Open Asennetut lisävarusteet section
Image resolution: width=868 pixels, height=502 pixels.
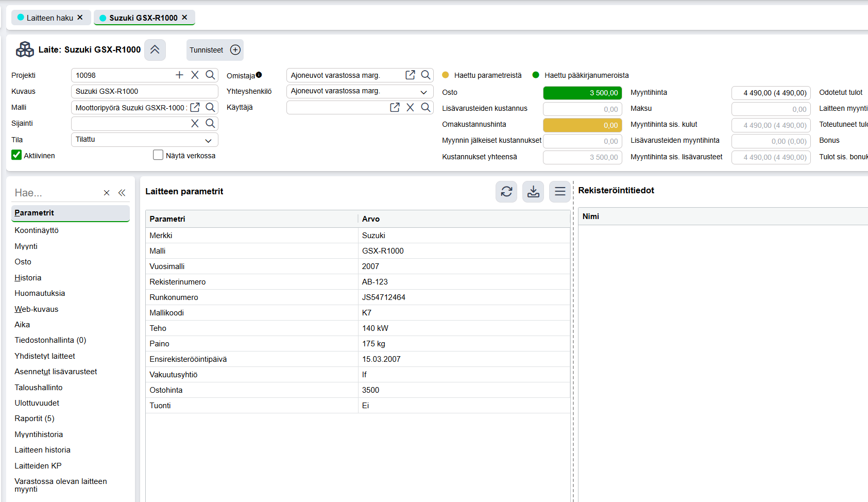click(56, 372)
